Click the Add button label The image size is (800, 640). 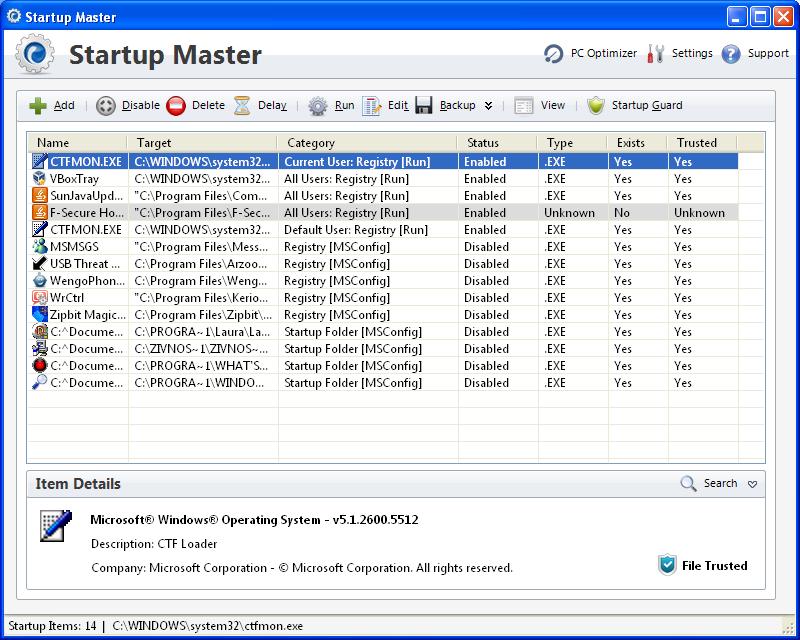64,105
